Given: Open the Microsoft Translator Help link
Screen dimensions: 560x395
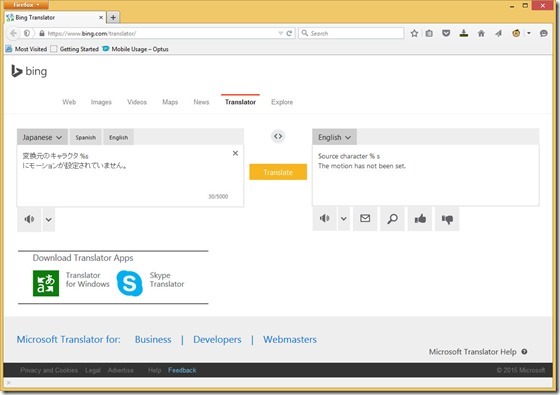Looking at the screenshot, I should coord(472,352).
